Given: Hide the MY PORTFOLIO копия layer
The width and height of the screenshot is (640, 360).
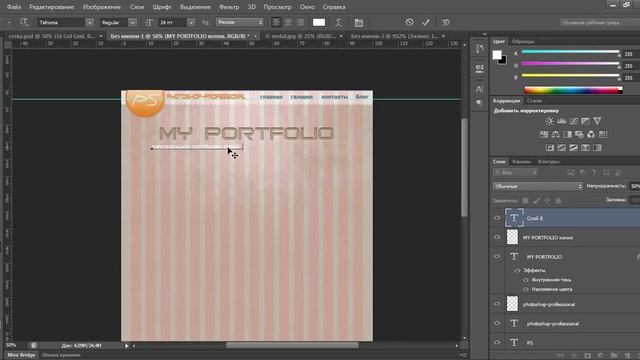Looking at the screenshot, I should click(497, 237).
